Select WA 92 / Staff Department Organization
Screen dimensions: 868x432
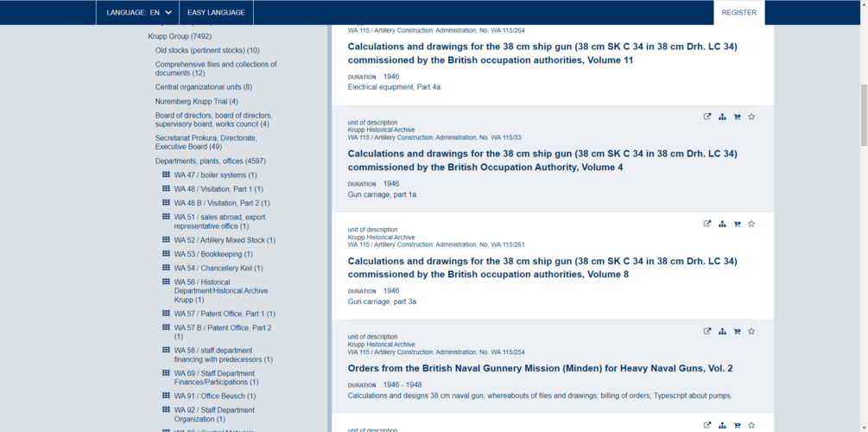click(214, 414)
